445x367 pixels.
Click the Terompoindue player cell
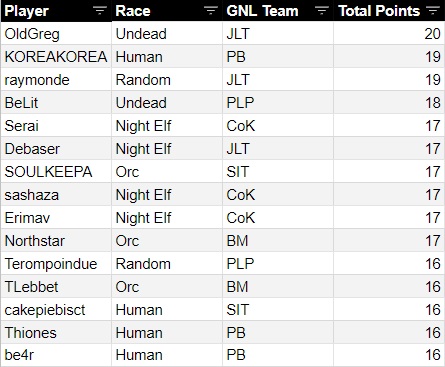click(56, 264)
